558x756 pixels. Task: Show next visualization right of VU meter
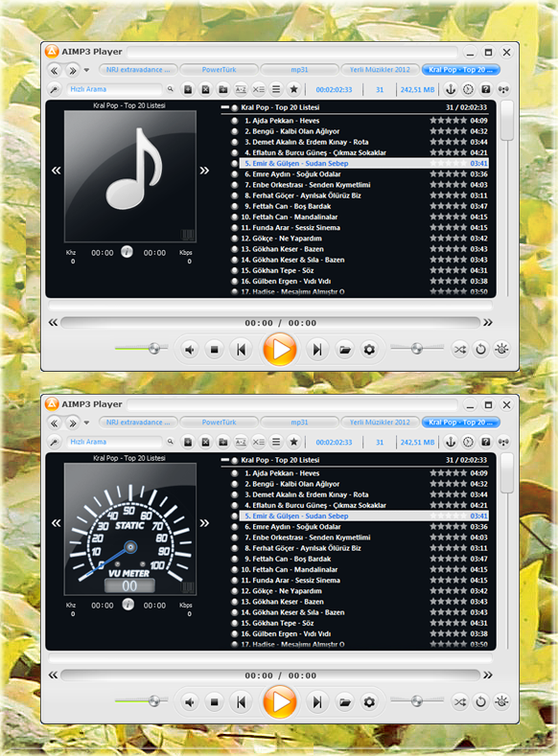point(204,522)
